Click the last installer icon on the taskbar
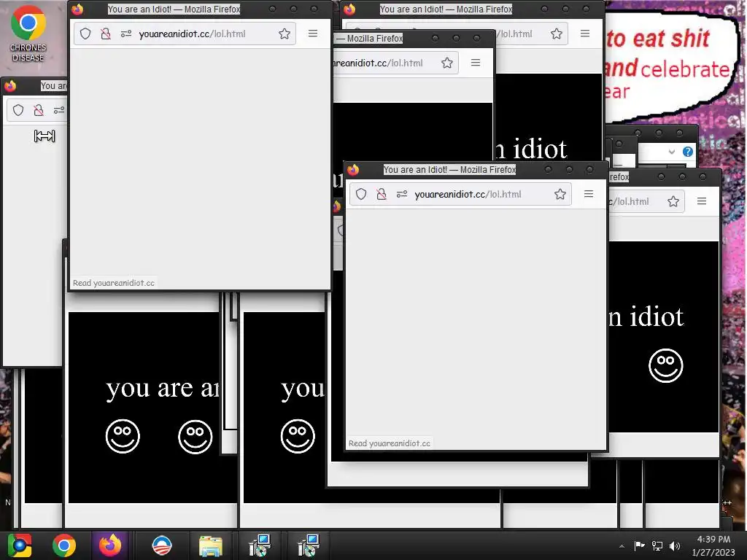 click(309, 545)
